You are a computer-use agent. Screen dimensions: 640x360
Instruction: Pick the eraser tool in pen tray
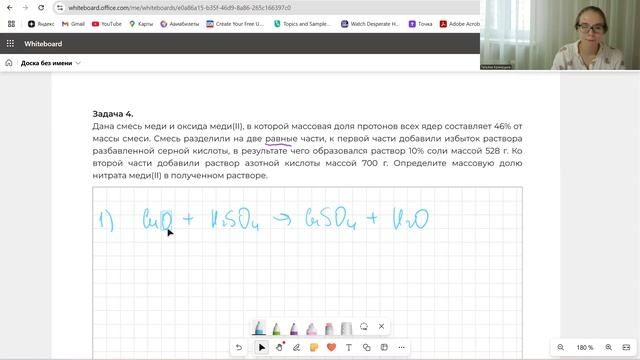329,328
